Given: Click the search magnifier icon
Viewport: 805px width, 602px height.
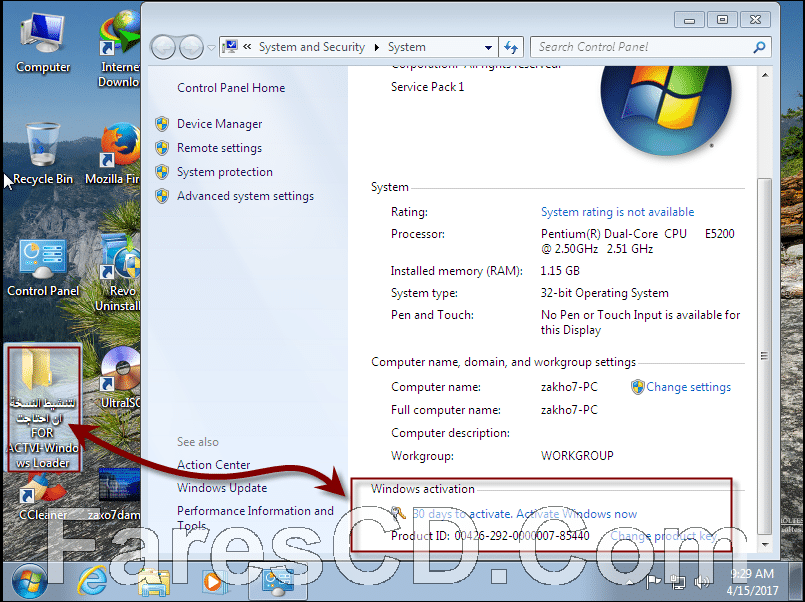Looking at the screenshot, I should click(759, 47).
